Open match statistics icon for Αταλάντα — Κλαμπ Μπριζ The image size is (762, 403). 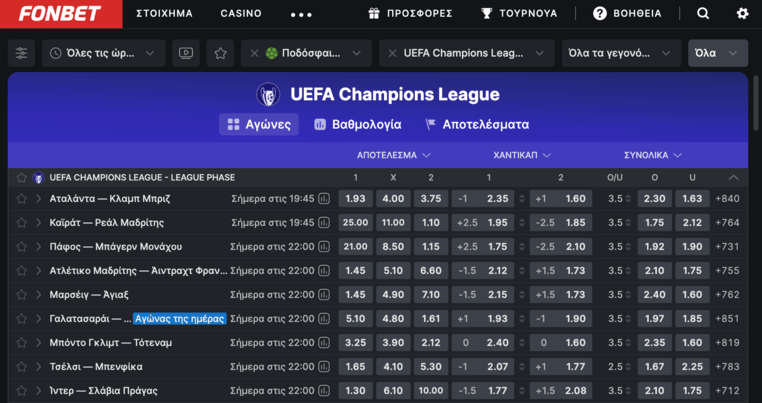pos(324,198)
